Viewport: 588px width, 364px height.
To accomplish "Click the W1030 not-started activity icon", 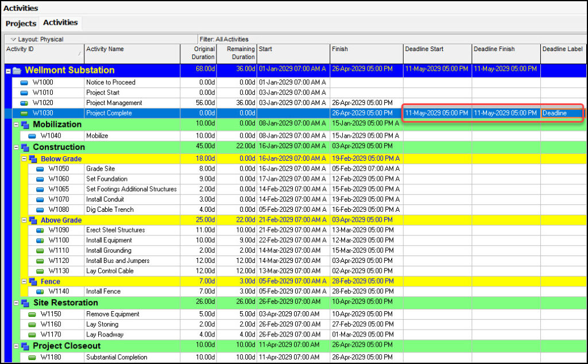I will pos(24,113).
